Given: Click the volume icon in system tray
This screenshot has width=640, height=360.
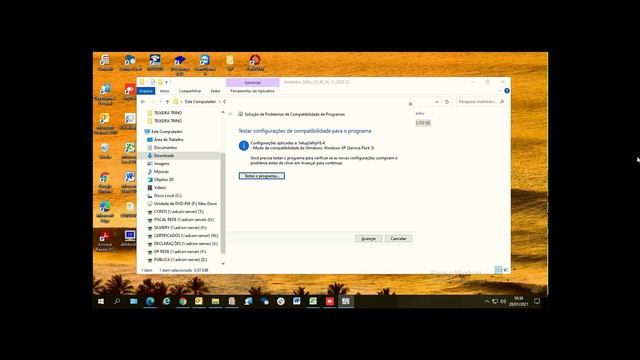Looking at the screenshot, I should [503, 301].
